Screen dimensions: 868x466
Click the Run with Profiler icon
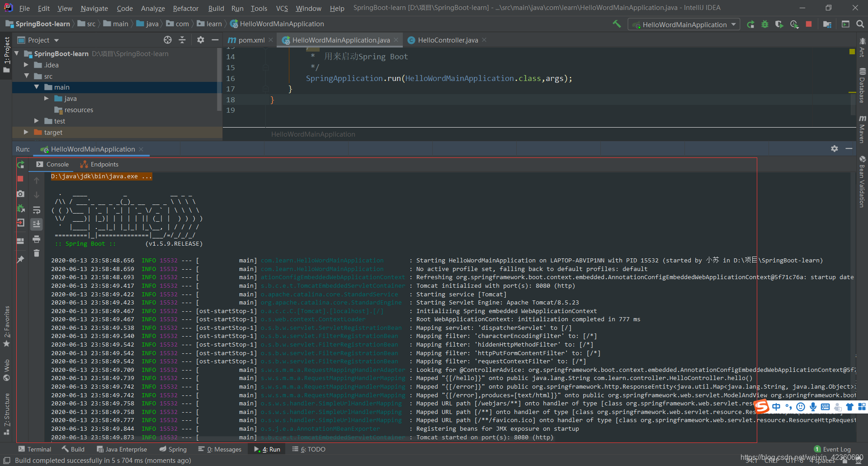[794, 24]
